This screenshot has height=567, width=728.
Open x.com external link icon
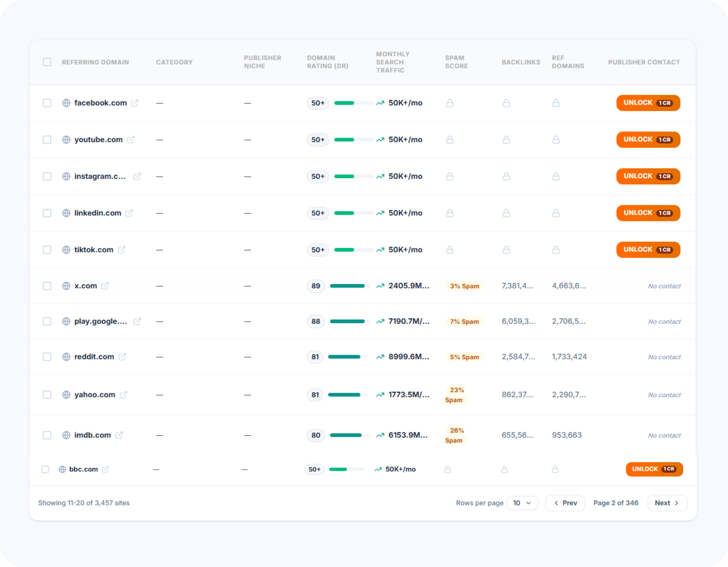105,286
